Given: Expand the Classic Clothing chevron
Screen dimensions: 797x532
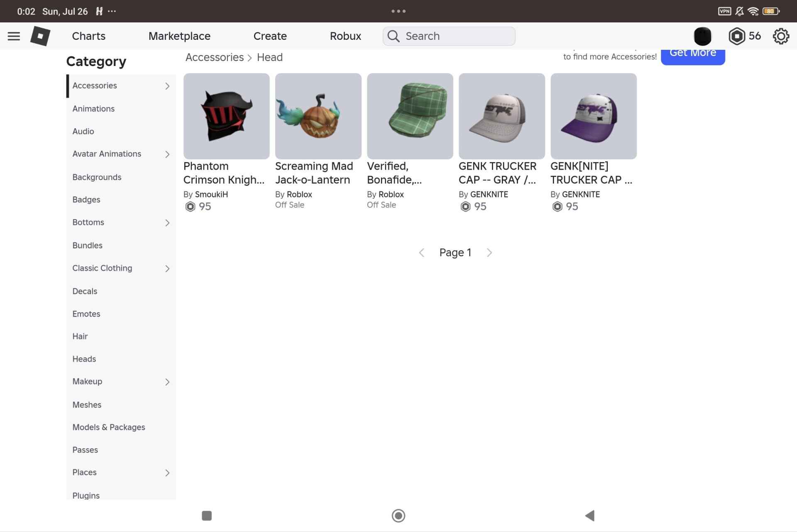Looking at the screenshot, I should coord(167,268).
